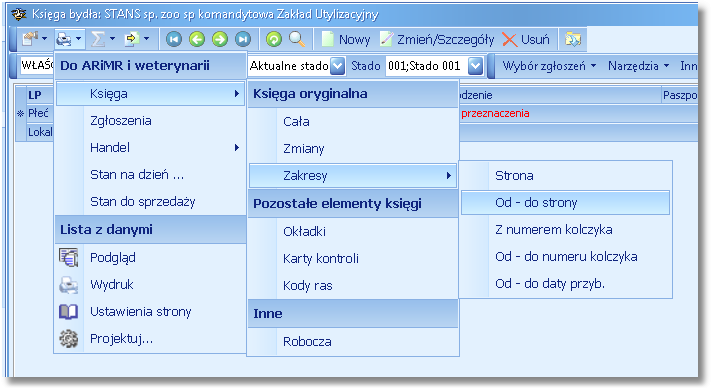The image size is (712, 391).
Task: Select Kody ras menu entry
Action: (353, 286)
